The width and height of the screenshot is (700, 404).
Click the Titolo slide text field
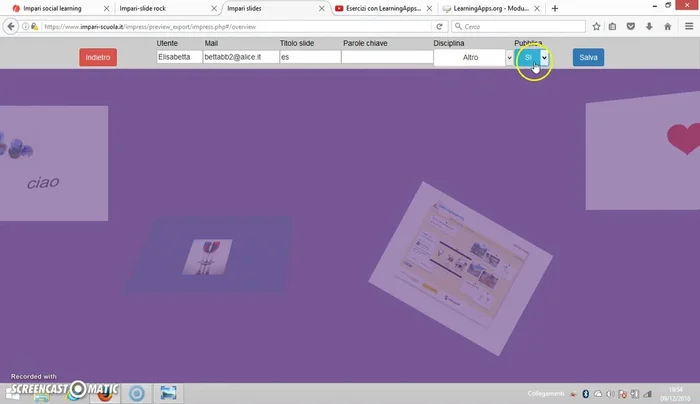(308, 58)
